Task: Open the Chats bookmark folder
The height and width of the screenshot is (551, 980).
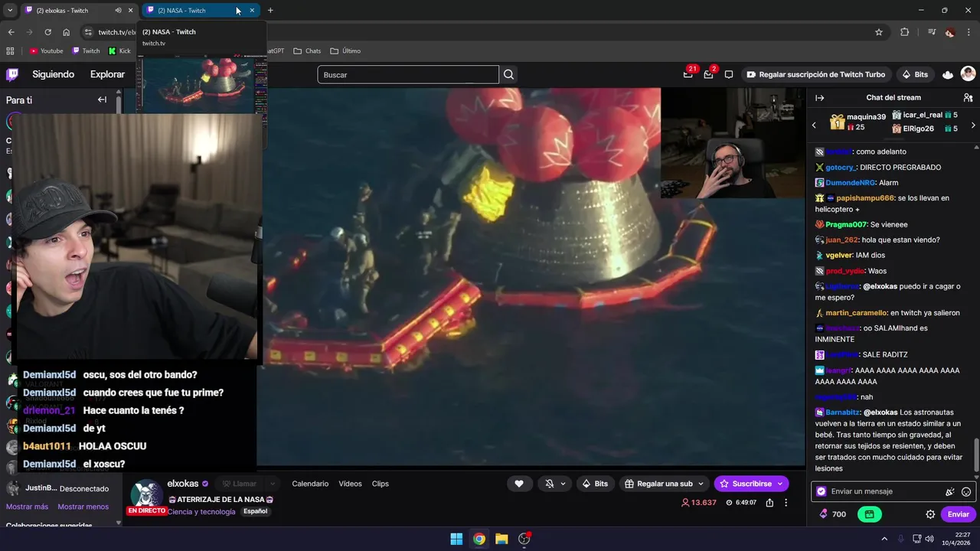Action: coord(307,51)
